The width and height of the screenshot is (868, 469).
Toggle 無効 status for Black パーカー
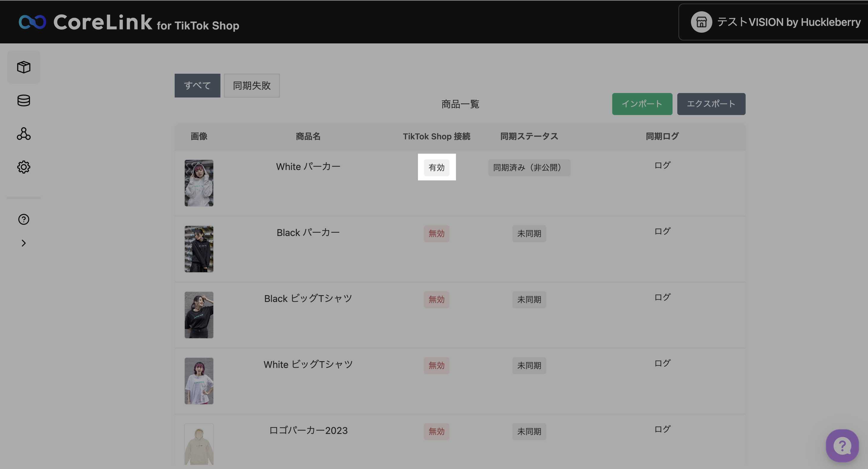pos(436,234)
